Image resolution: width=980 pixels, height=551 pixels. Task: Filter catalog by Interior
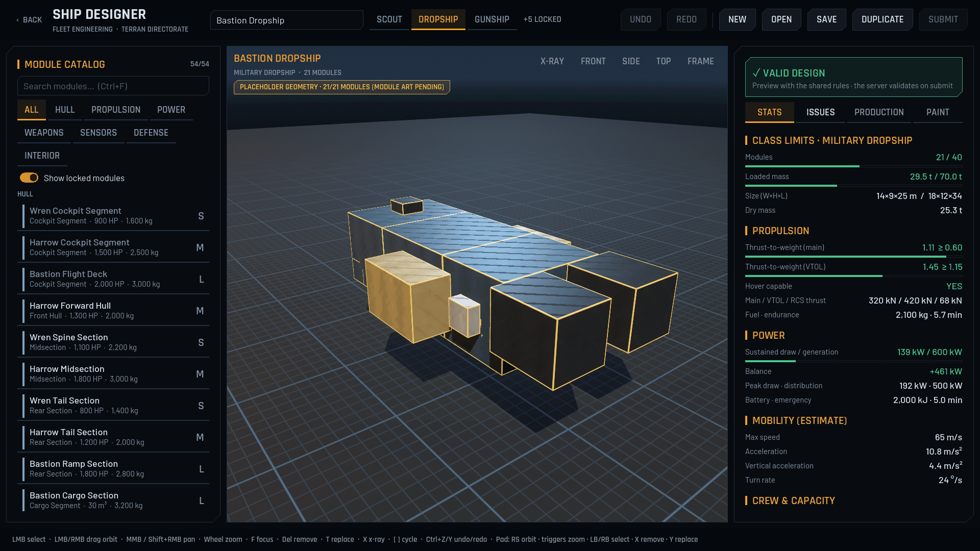click(42, 156)
